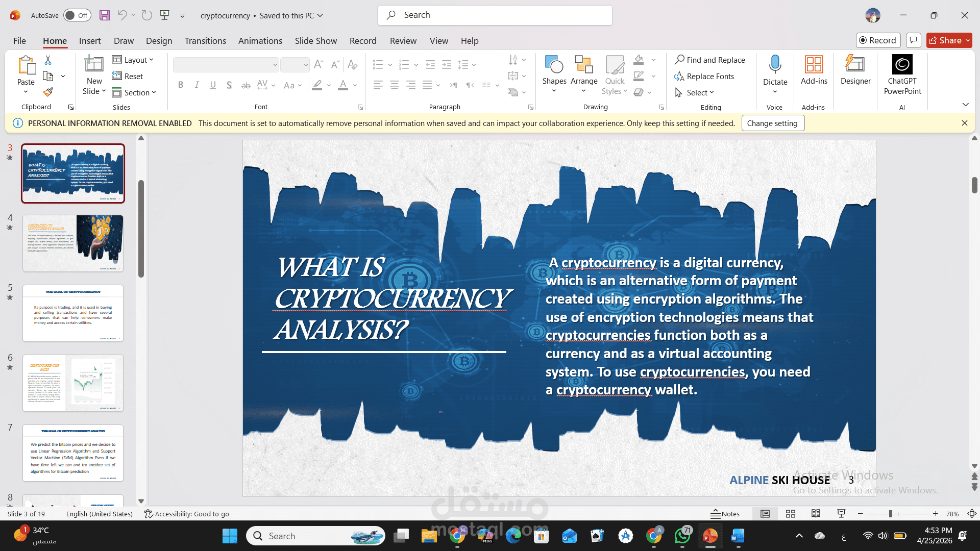Toggle Notes pane
980x551 pixels.
(x=725, y=514)
